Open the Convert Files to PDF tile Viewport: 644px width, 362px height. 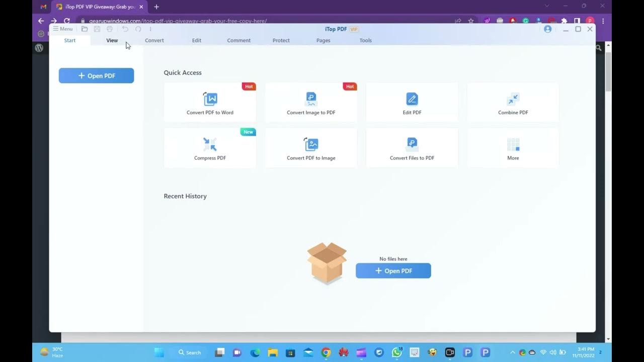click(412, 148)
